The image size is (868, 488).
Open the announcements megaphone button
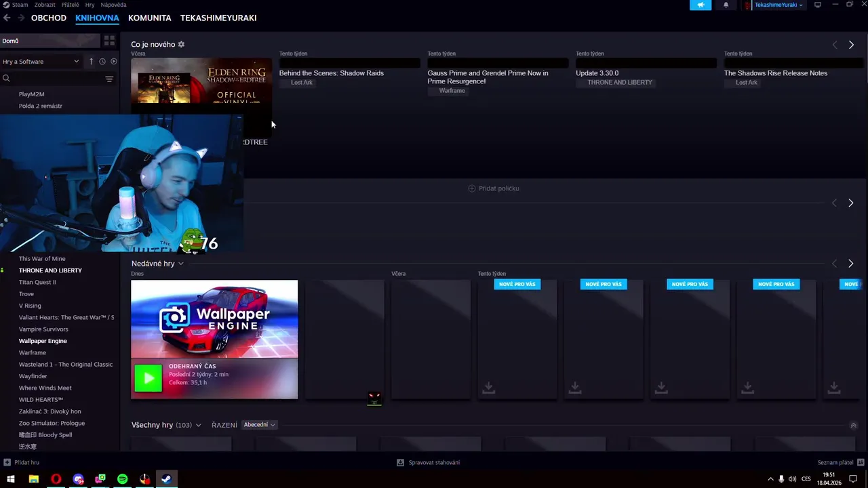[x=701, y=5]
